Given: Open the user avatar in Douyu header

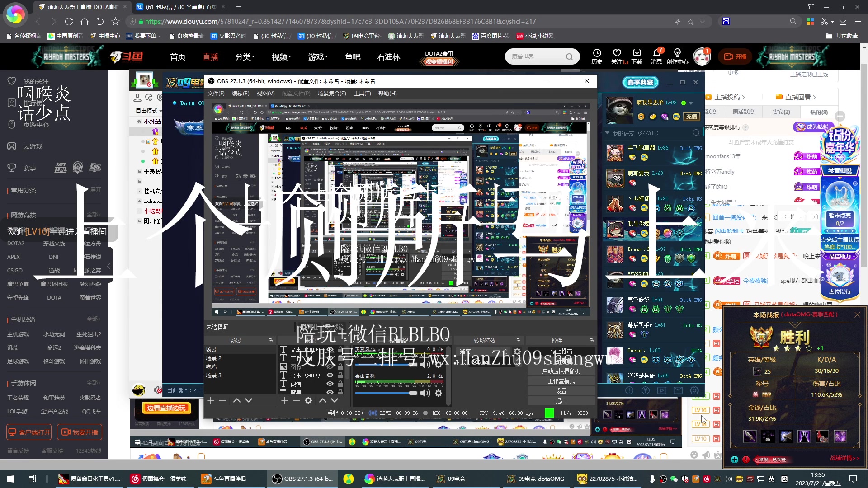Looking at the screenshot, I should (702, 56).
